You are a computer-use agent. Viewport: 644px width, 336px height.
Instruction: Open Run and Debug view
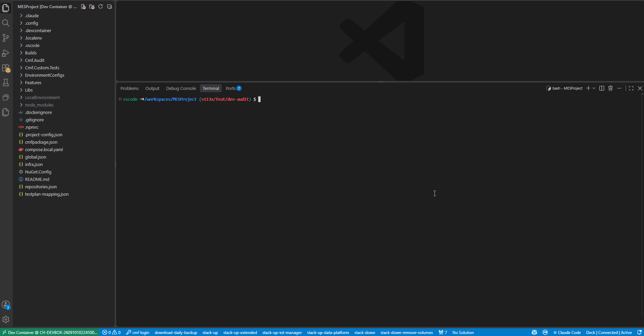tap(6, 53)
